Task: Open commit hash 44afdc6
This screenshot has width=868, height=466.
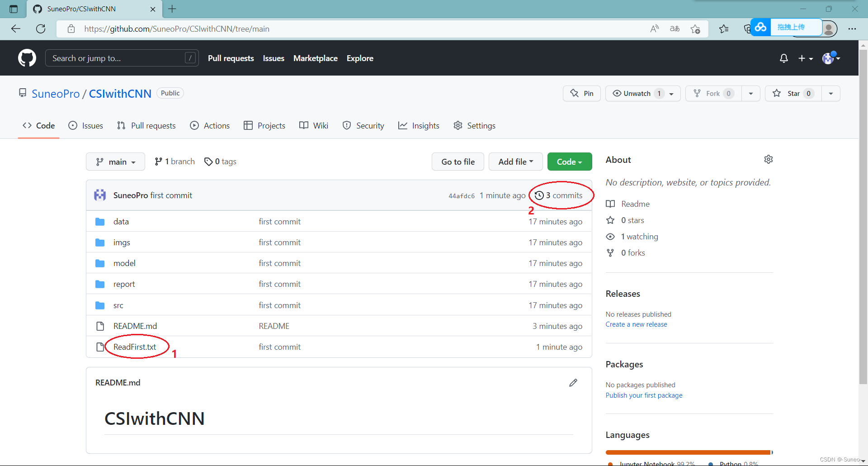Action: 462,196
